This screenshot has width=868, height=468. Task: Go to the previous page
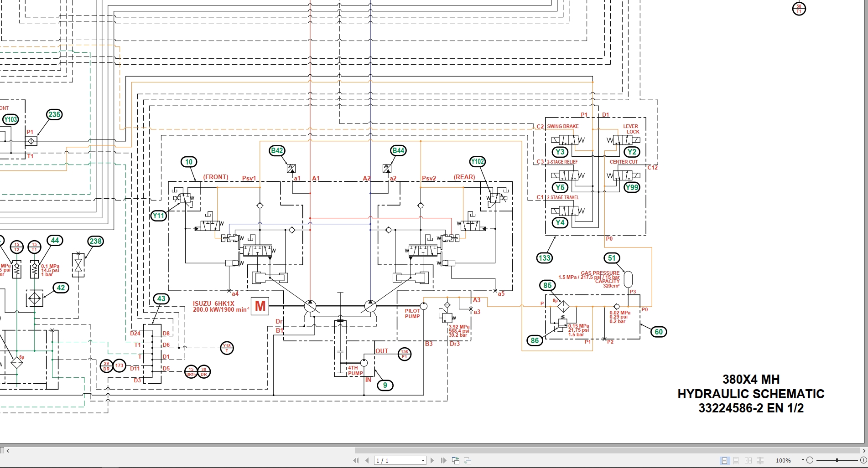coord(367,460)
